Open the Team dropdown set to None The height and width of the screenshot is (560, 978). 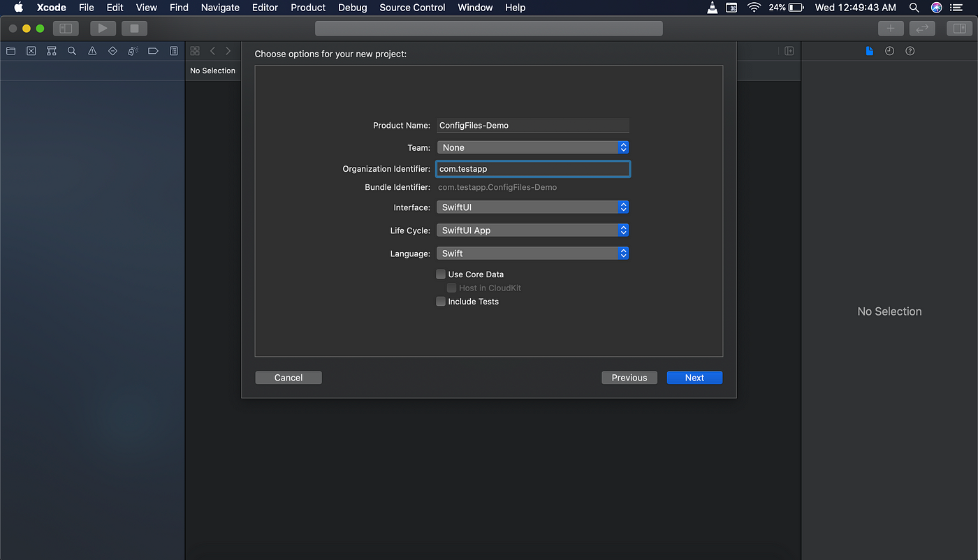tap(533, 147)
